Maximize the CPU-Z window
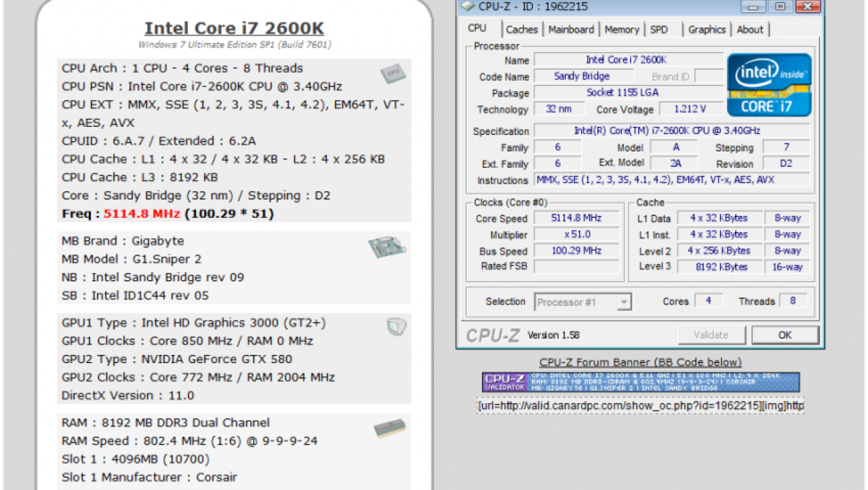Image resolution: width=868 pixels, height=490 pixels. pyautogui.click(x=780, y=7)
